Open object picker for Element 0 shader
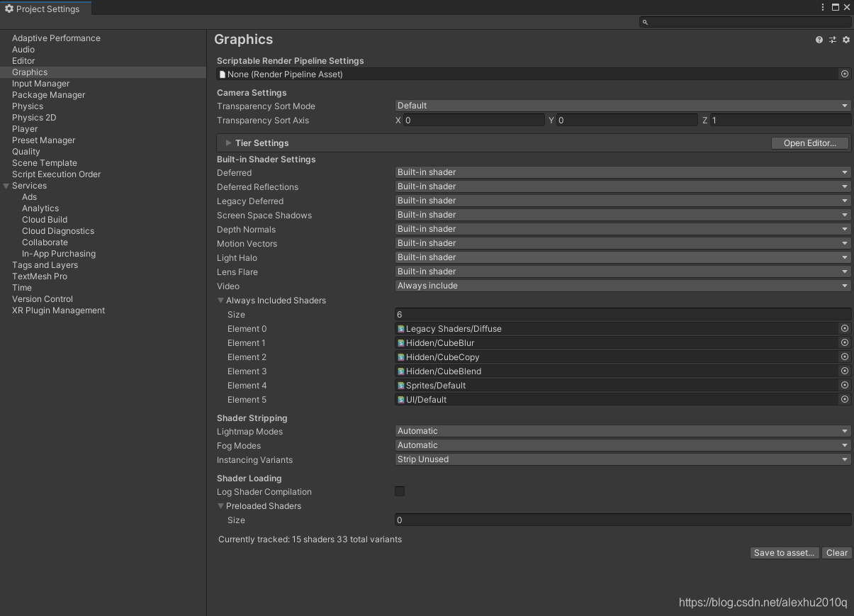This screenshot has height=616, width=854. [845, 328]
